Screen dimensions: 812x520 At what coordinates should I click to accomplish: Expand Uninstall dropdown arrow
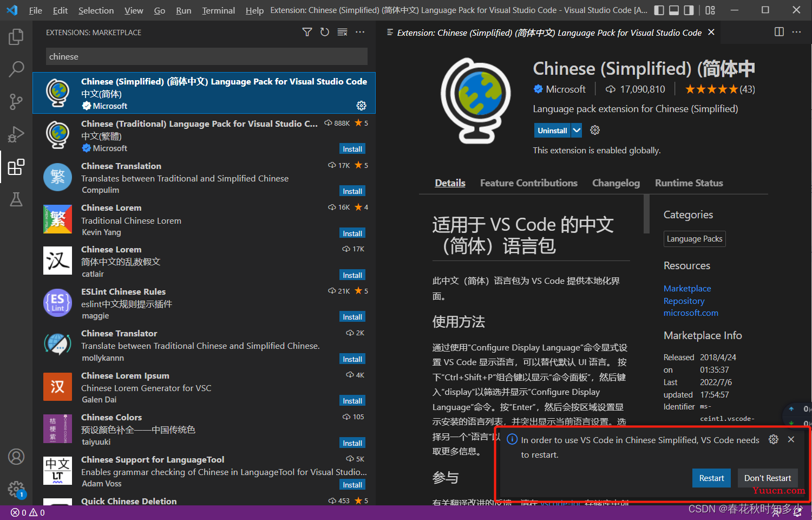pos(577,130)
